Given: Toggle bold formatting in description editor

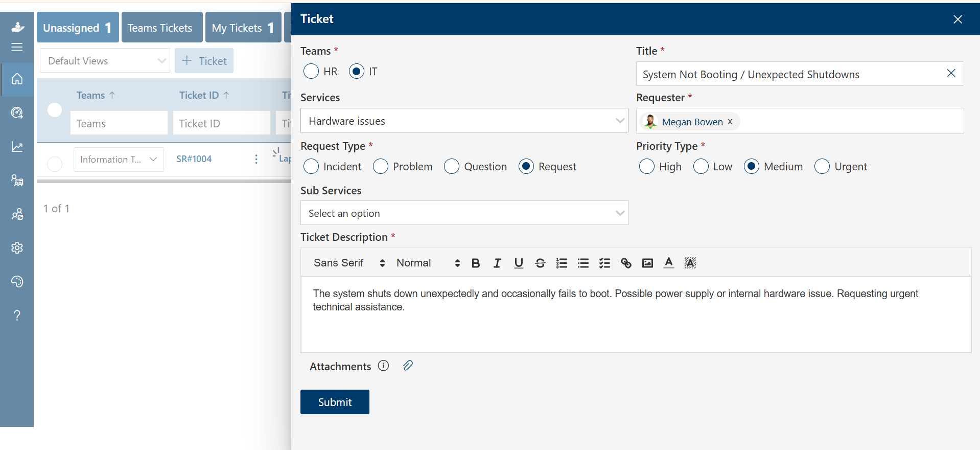Looking at the screenshot, I should point(476,263).
